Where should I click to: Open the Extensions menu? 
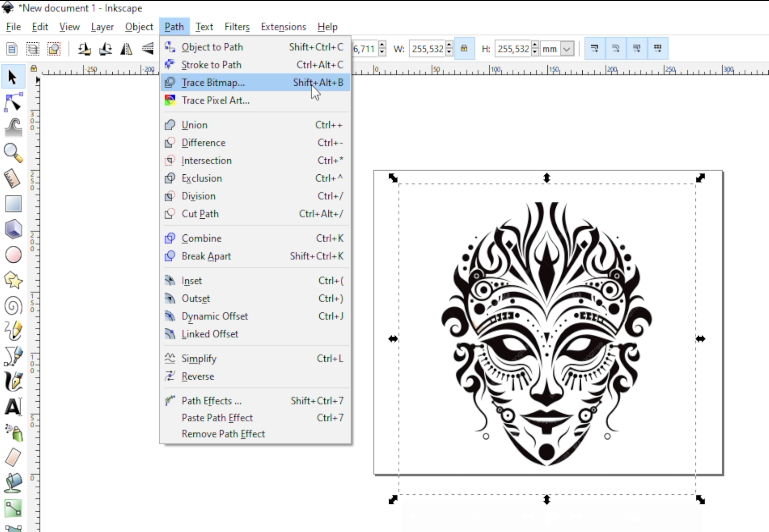[x=283, y=27]
